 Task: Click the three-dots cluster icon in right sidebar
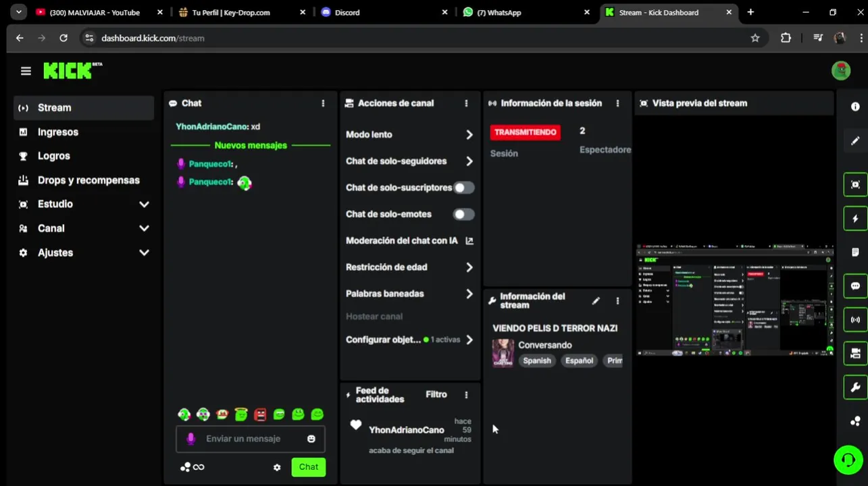855,422
